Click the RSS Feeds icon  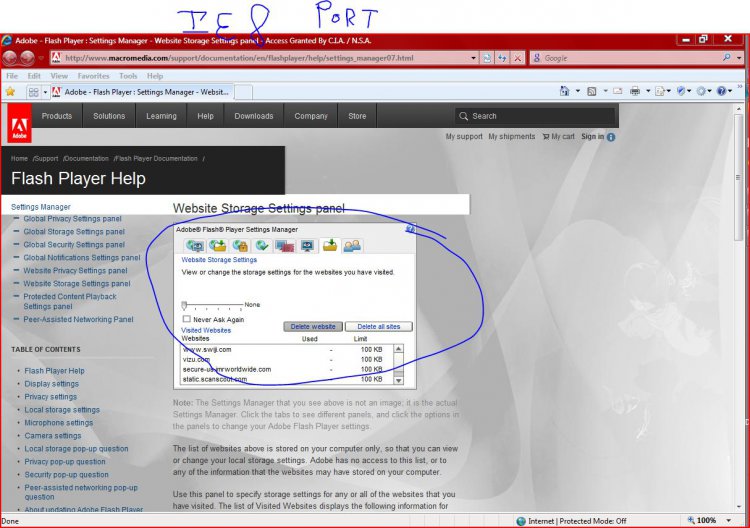coord(592,91)
